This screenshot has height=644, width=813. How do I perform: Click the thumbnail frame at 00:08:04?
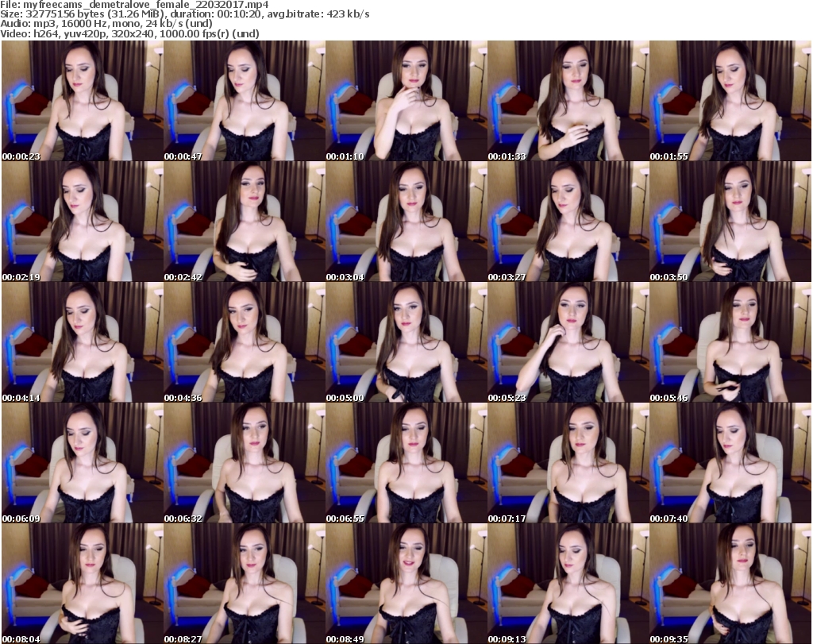coord(83,584)
